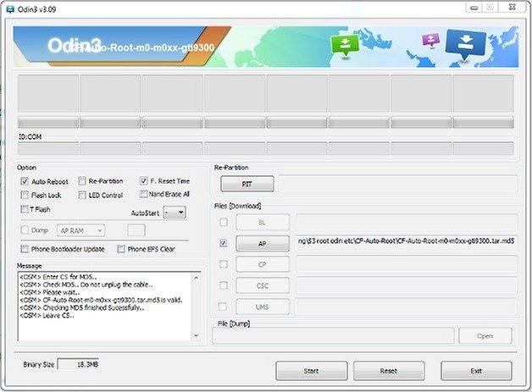Click the small field next to AP RAM
532x392 pixels.
tap(136, 230)
